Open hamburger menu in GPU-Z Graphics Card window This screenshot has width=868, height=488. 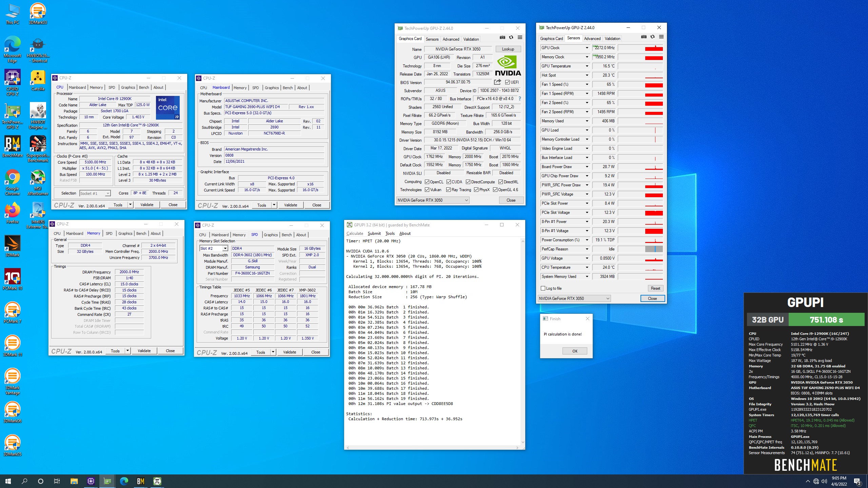[x=520, y=38]
